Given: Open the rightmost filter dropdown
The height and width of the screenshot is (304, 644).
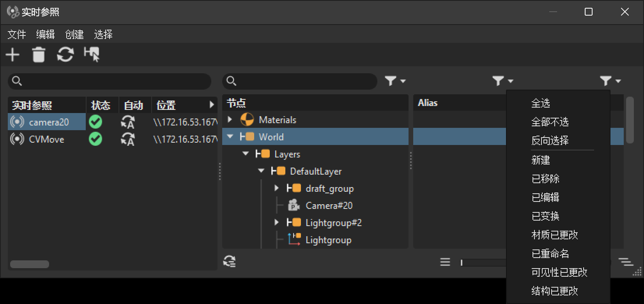Looking at the screenshot, I should tap(610, 81).
